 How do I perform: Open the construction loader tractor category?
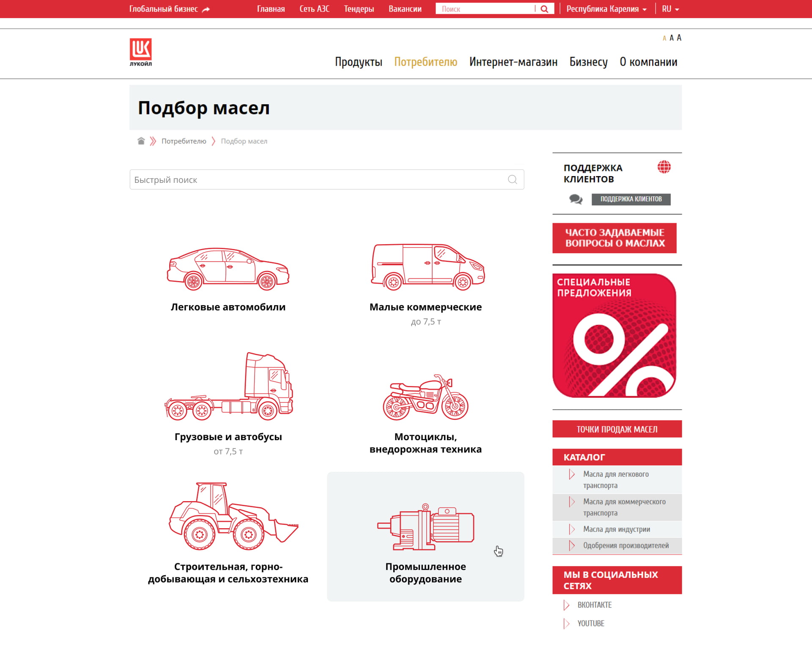(x=233, y=516)
